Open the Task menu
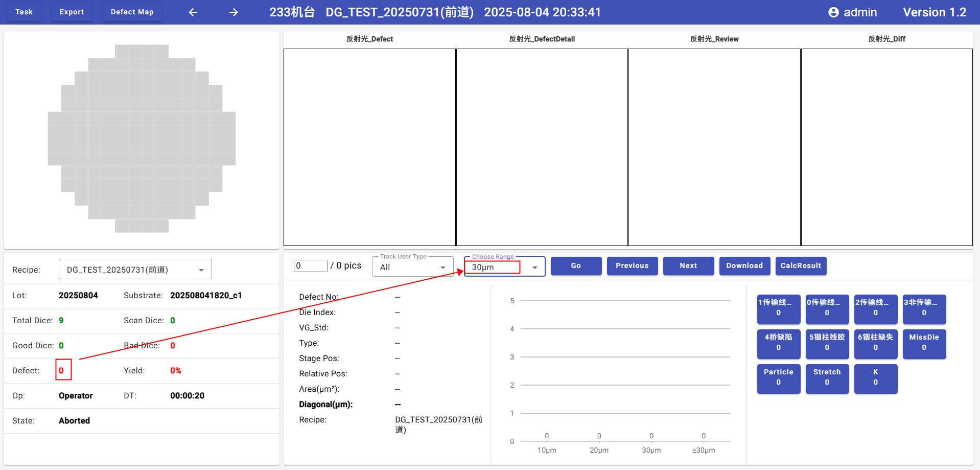Image resolution: width=980 pixels, height=470 pixels. [24, 12]
